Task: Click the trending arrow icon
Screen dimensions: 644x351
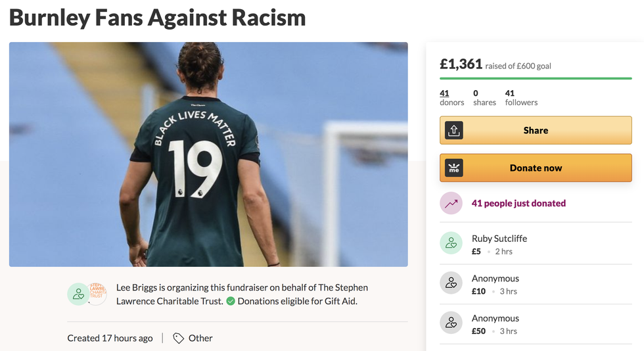Action: coord(451,204)
